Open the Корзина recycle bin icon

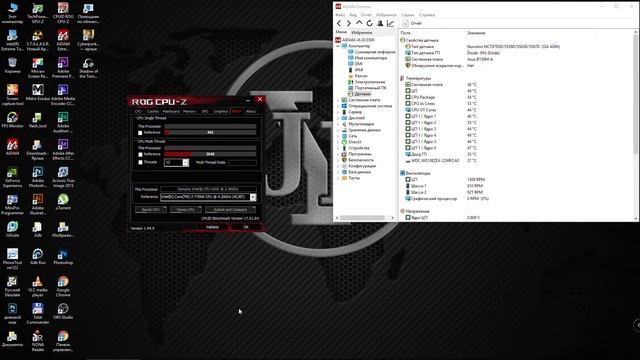pyautogui.click(x=12, y=66)
